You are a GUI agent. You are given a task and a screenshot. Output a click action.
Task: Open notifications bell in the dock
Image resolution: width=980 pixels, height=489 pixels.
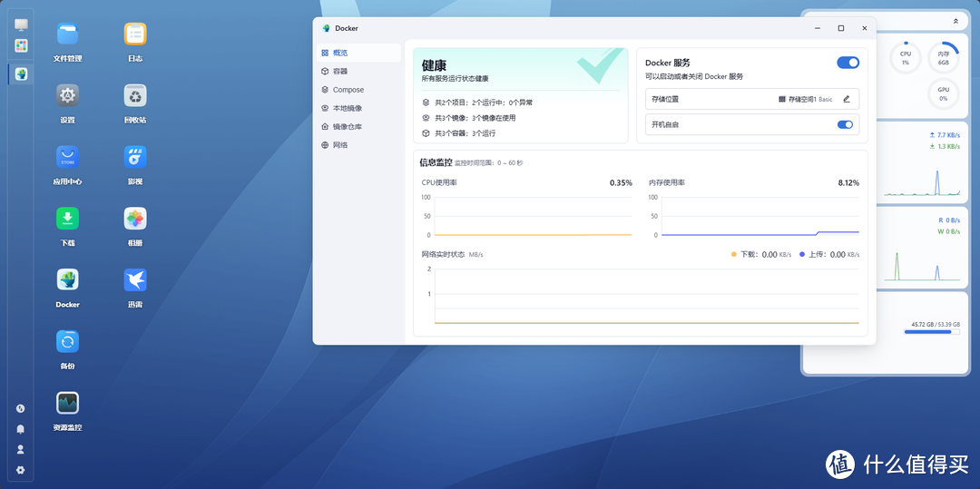[x=21, y=429]
